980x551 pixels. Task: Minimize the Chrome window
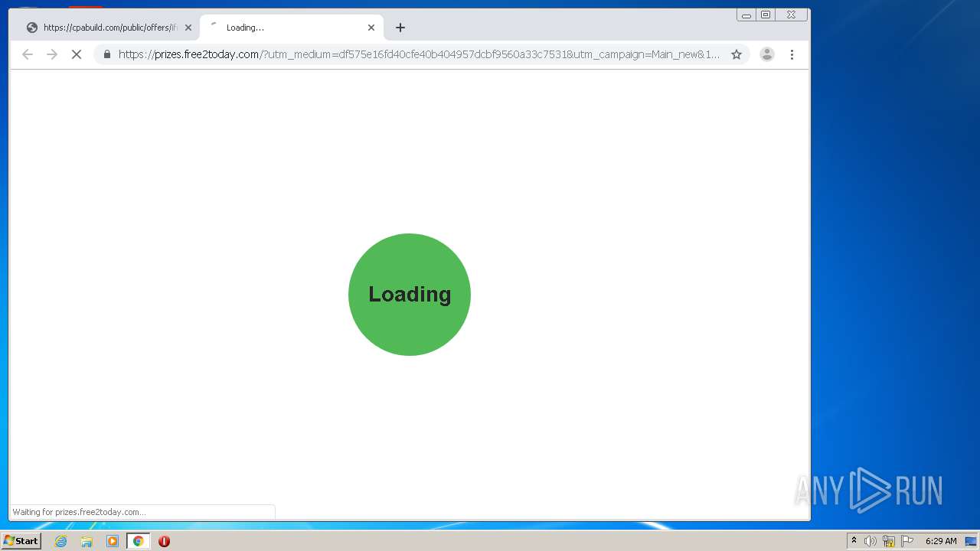tap(746, 15)
